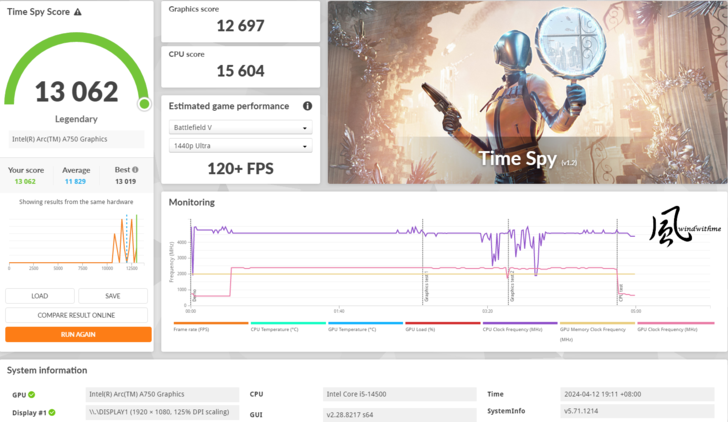Toggle the Frame rate (FPS) legend series
The image size is (728, 422).
[x=210, y=325]
